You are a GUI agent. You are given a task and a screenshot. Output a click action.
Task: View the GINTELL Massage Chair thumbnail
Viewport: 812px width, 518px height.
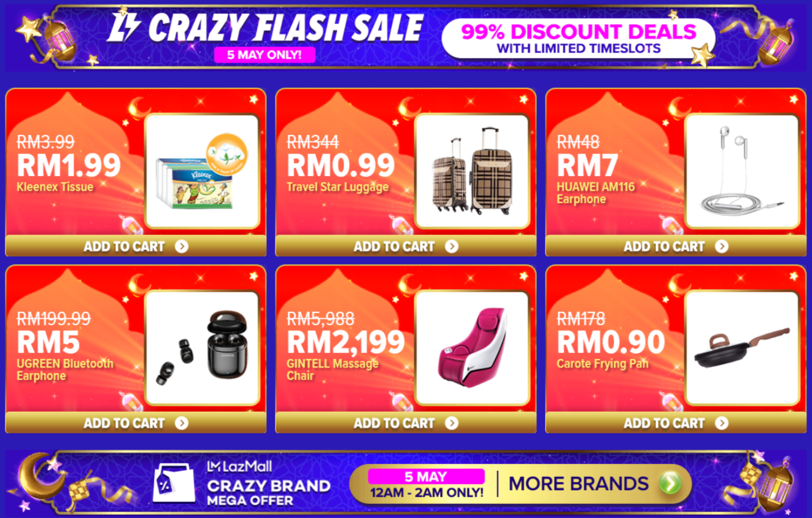pyautogui.click(x=472, y=348)
